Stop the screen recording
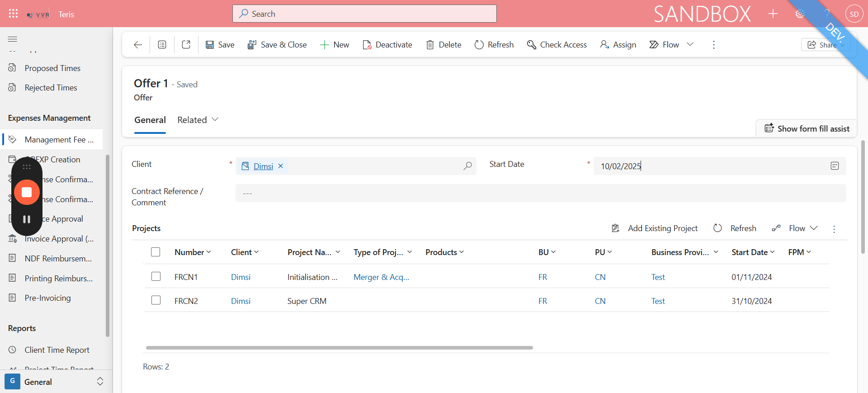The height and width of the screenshot is (393, 868). [27, 192]
